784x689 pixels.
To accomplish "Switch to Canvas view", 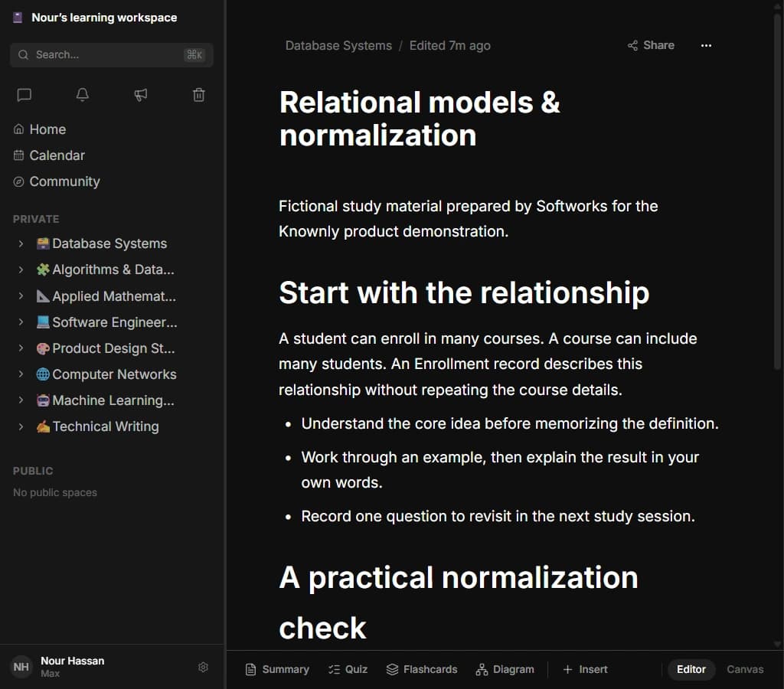I will click(x=744, y=670).
